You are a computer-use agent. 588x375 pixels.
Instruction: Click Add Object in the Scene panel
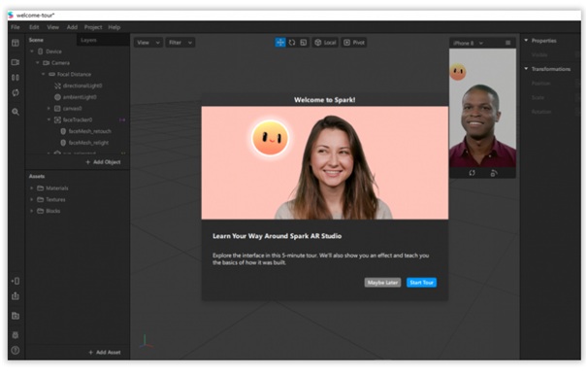point(104,162)
